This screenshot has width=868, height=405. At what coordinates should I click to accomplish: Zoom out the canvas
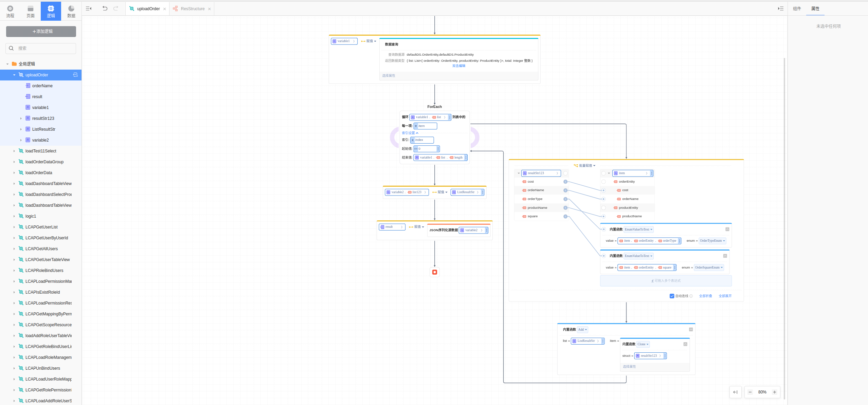click(x=750, y=392)
